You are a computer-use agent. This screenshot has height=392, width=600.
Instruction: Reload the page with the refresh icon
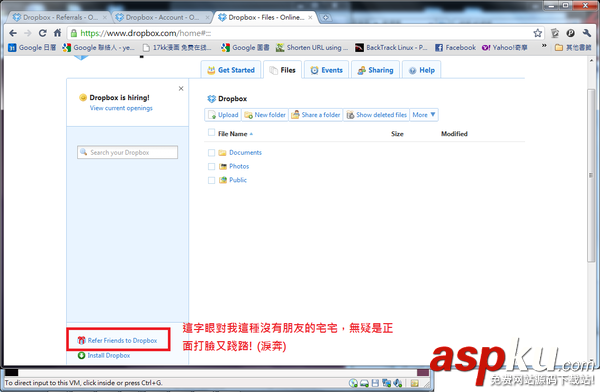(42, 33)
